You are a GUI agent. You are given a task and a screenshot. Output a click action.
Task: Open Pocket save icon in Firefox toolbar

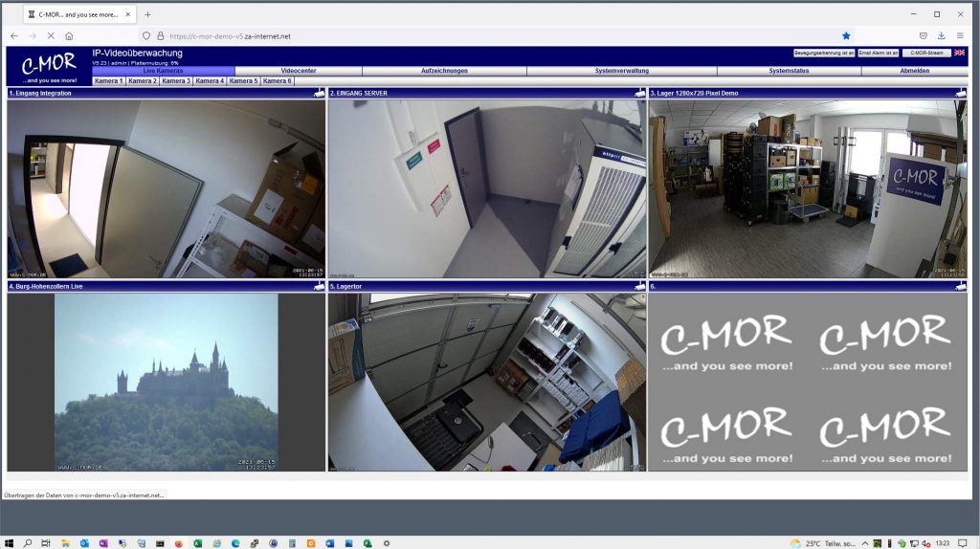[x=924, y=36]
